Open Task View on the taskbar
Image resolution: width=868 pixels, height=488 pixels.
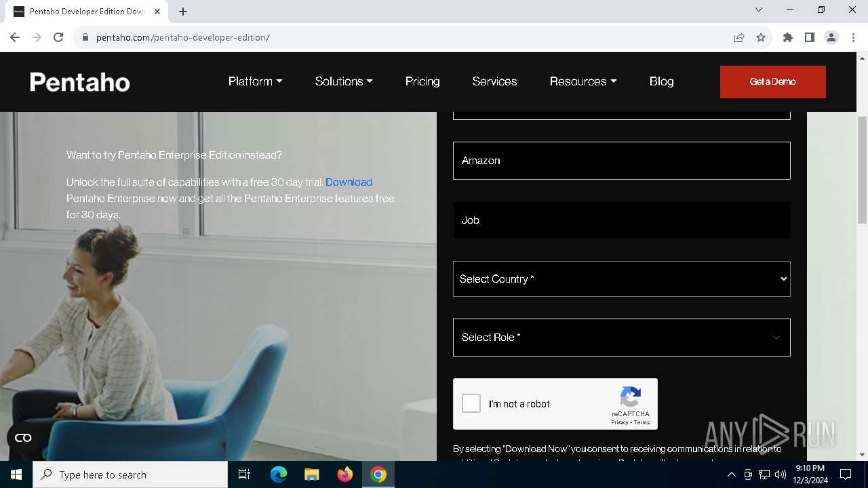(244, 474)
